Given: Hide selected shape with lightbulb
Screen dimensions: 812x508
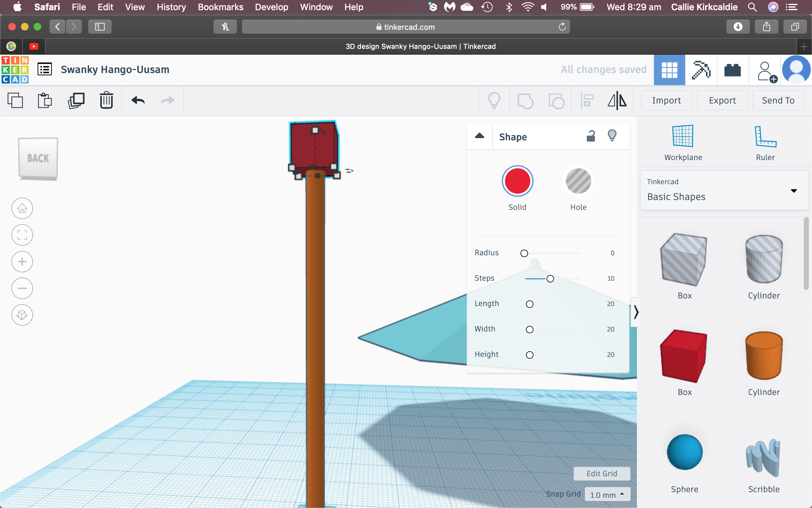Looking at the screenshot, I should [612, 136].
